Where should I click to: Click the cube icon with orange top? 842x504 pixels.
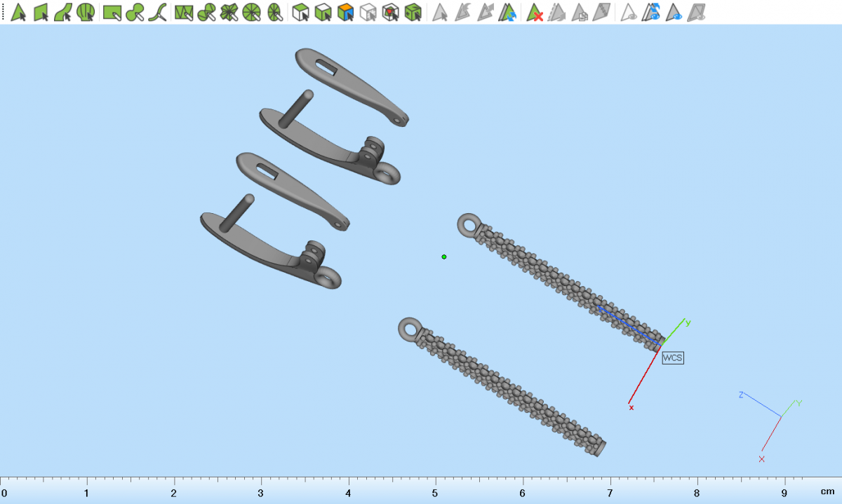pyautogui.click(x=345, y=12)
